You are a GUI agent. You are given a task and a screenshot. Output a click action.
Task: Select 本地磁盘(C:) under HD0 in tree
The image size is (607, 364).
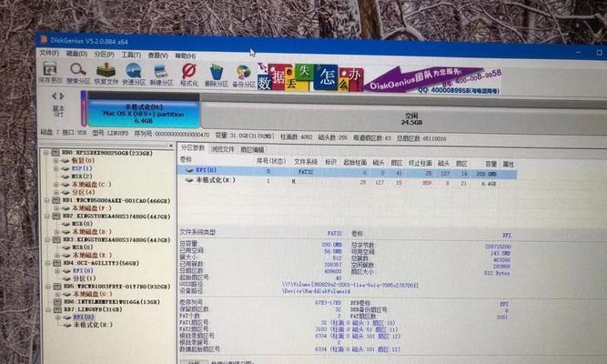click(92, 185)
